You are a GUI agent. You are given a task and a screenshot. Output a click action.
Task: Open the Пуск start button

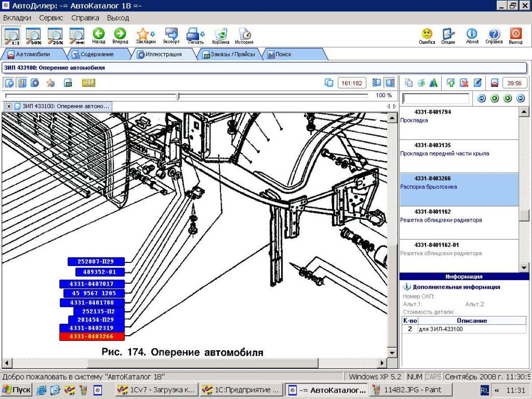point(17,390)
